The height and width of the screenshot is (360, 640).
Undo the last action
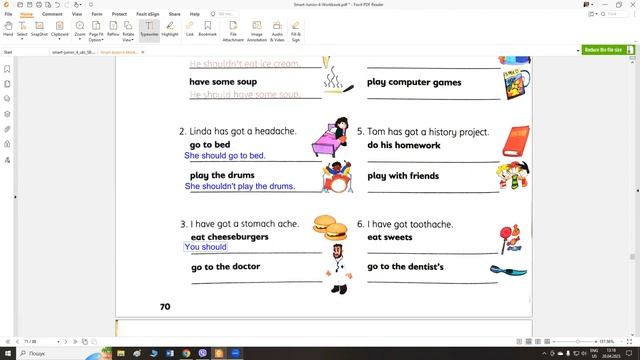pyautogui.click(x=58, y=4)
